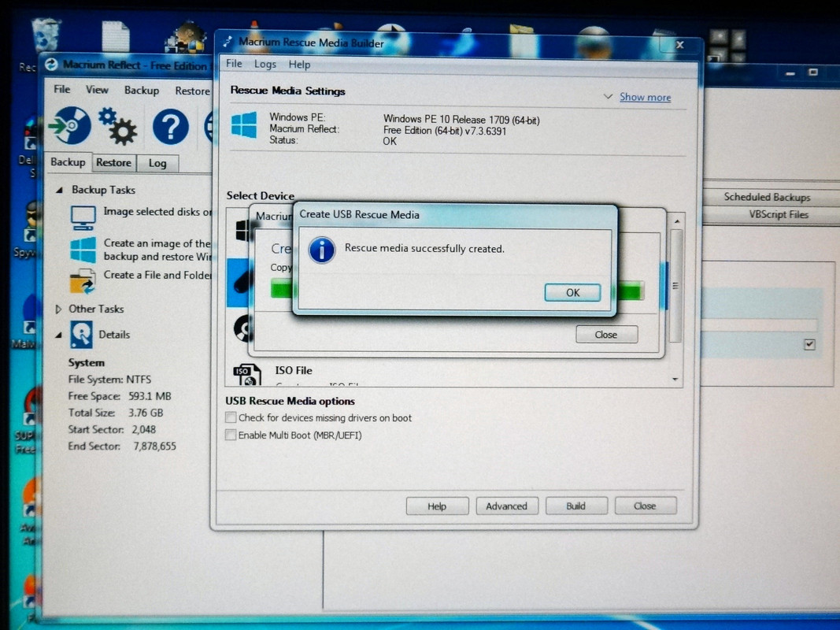Open the Logs menu in Rescue Media Builder

point(265,64)
